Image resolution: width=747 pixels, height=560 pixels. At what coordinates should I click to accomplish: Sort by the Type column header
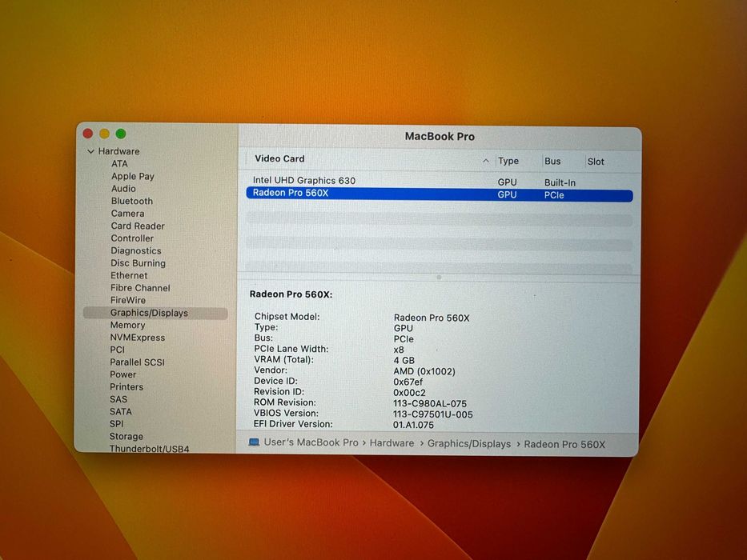(508, 161)
